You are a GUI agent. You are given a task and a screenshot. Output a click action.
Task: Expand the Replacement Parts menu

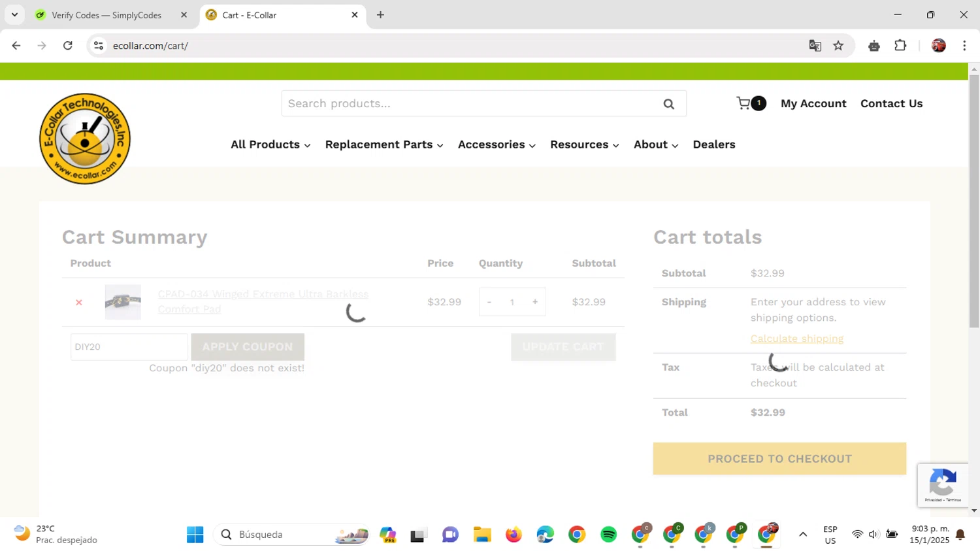pyautogui.click(x=384, y=144)
